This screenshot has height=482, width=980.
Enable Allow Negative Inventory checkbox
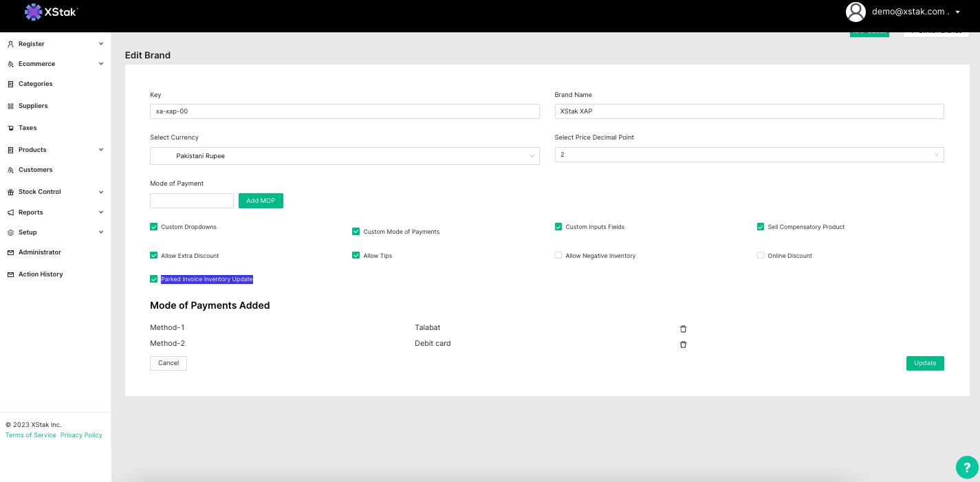tap(558, 255)
